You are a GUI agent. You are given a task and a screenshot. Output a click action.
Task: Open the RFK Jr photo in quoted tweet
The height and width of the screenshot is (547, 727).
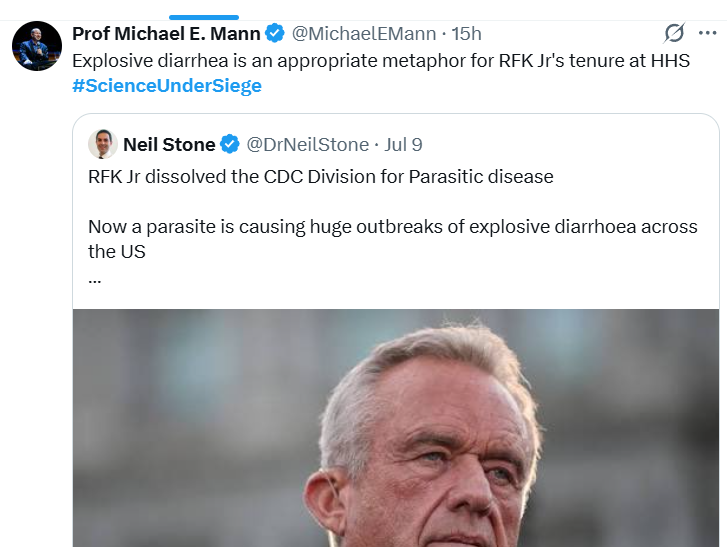tap(396, 428)
